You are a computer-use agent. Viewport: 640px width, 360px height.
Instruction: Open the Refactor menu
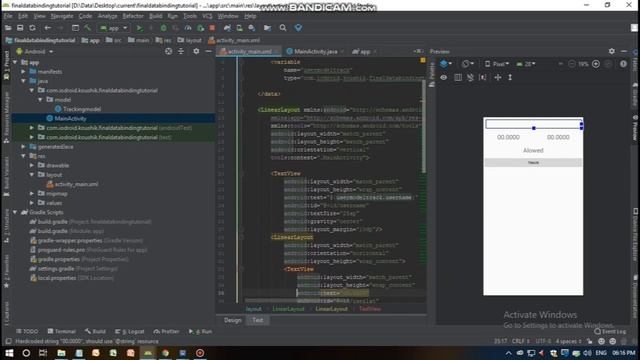point(133,16)
